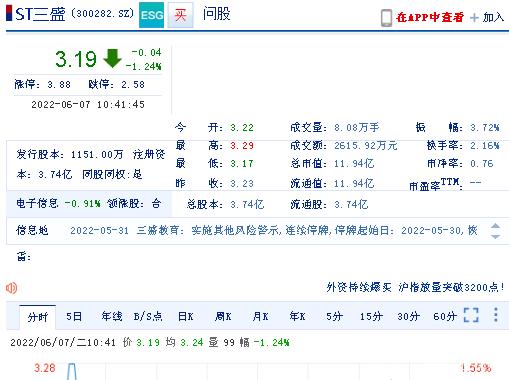Click the fullscreen chart expand icon
This screenshot has height=380, width=509.
coord(471,315)
